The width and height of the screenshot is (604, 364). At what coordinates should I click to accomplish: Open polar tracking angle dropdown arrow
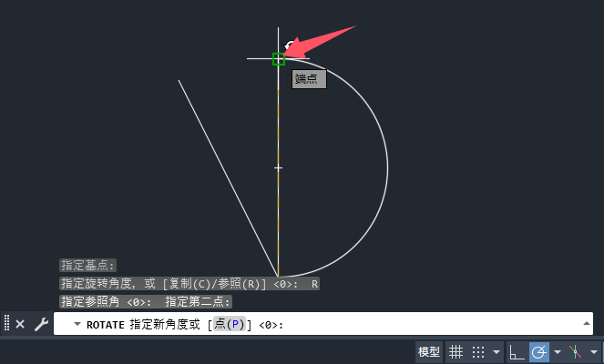click(x=557, y=351)
